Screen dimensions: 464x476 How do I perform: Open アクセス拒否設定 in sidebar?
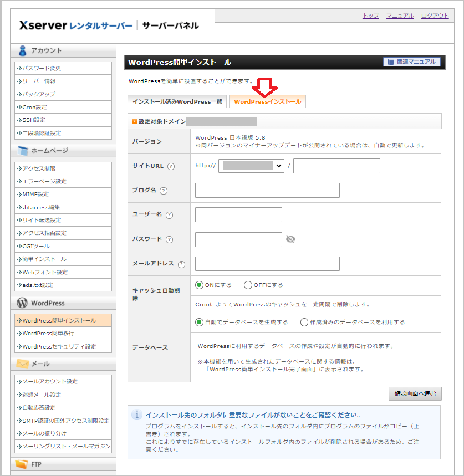click(63, 233)
